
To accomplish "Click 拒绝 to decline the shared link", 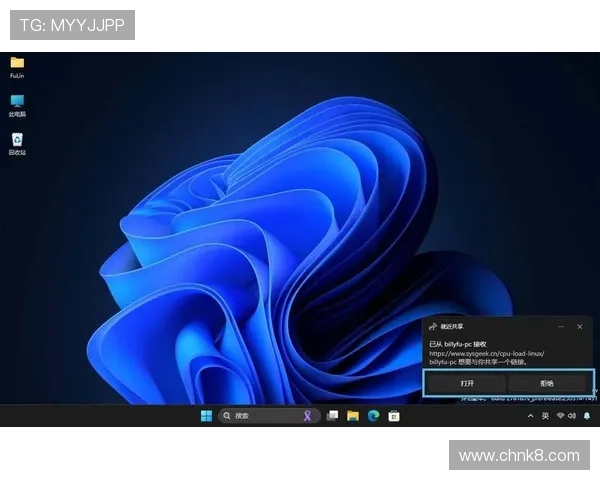I will [547, 383].
